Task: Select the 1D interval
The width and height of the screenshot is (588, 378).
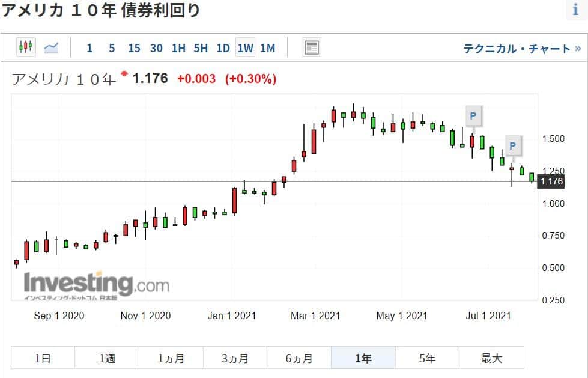Action: pyautogui.click(x=223, y=48)
